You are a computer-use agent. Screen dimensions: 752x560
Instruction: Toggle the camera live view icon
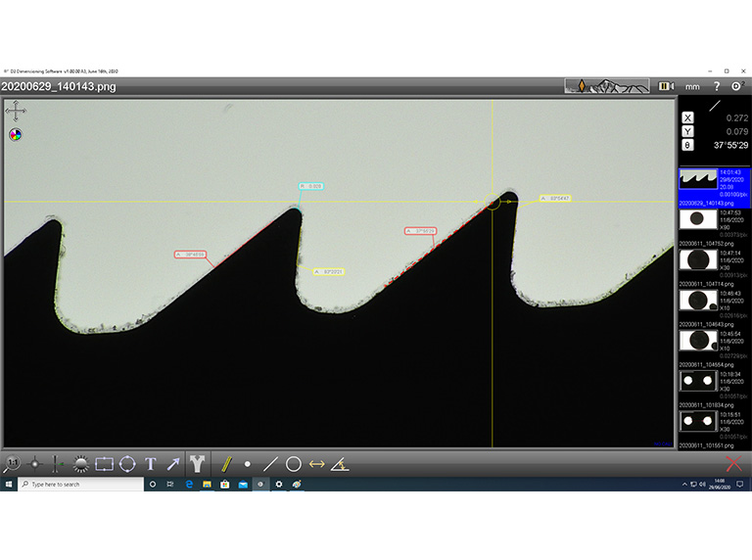pos(666,86)
